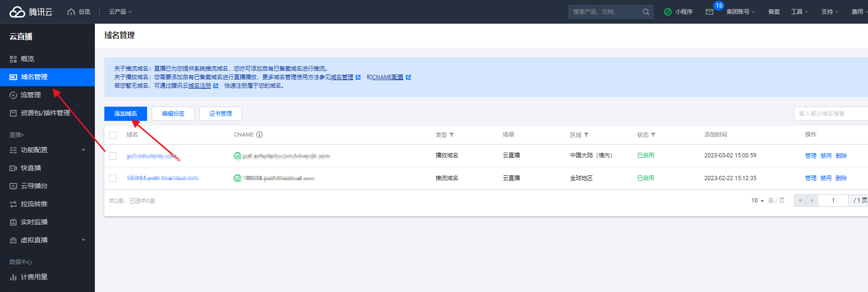Click the 添加域名 button

point(126,114)
